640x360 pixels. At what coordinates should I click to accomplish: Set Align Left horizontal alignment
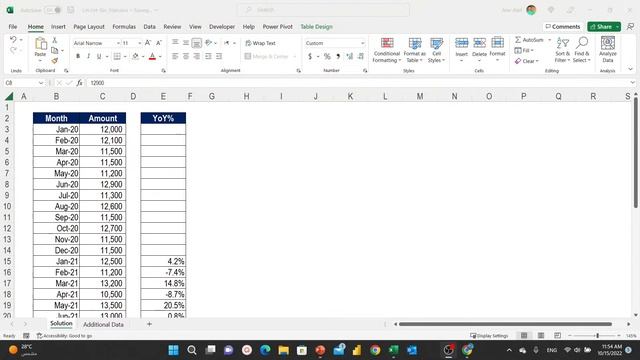175,56
